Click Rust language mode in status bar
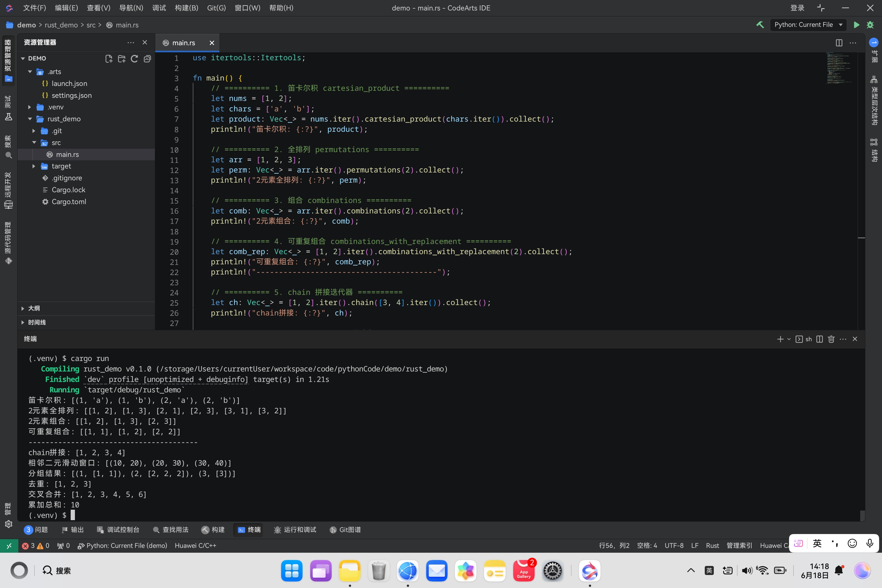Viewport: 882px width, 588px height. pos(712,546)
